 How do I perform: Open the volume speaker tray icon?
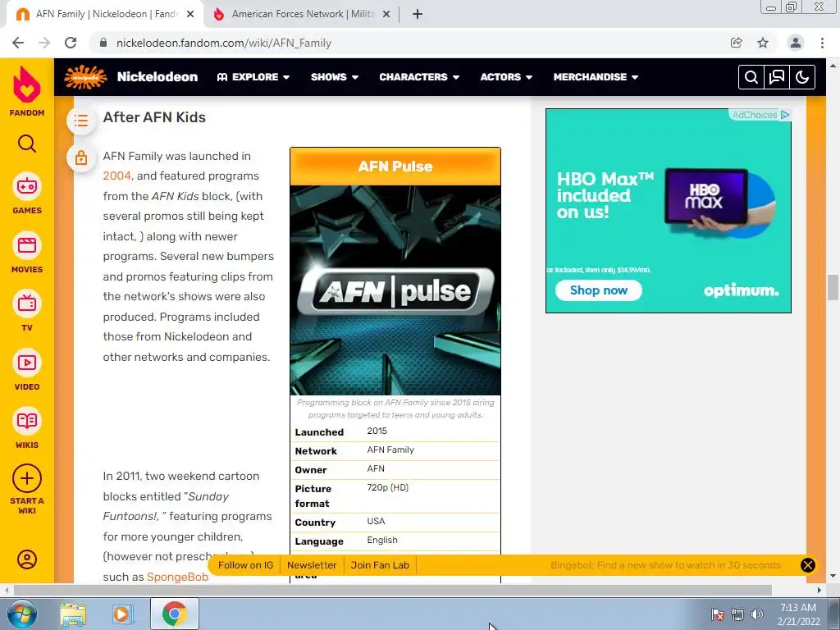click(x=757, y=614)
